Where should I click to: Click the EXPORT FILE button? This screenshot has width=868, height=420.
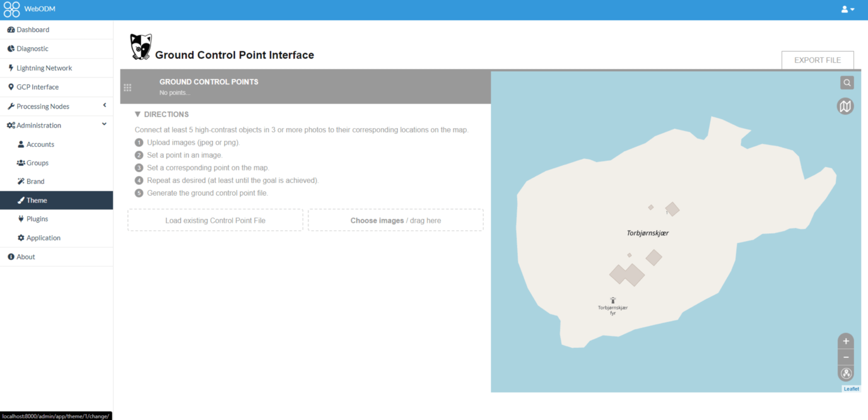tap(817, 60)
